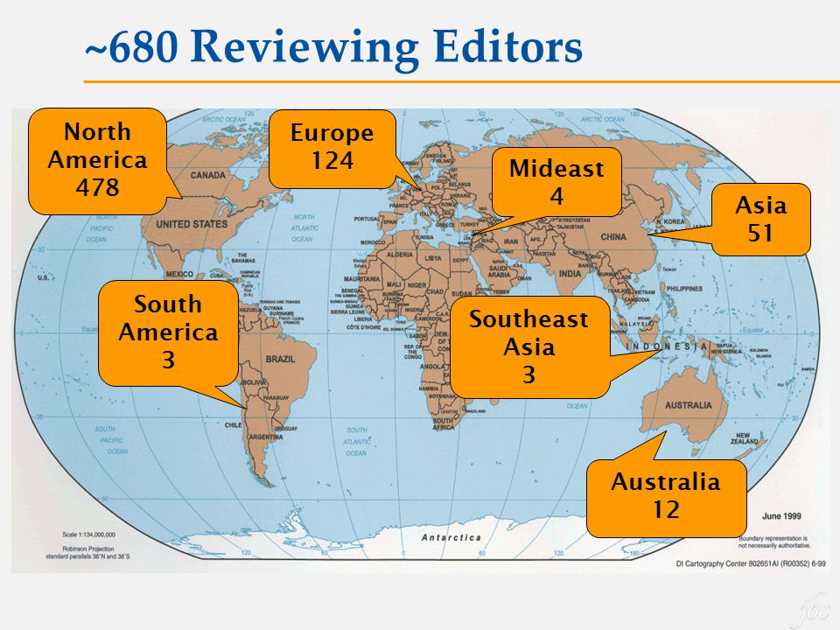Click the Antarctica label

pos(451,537)
